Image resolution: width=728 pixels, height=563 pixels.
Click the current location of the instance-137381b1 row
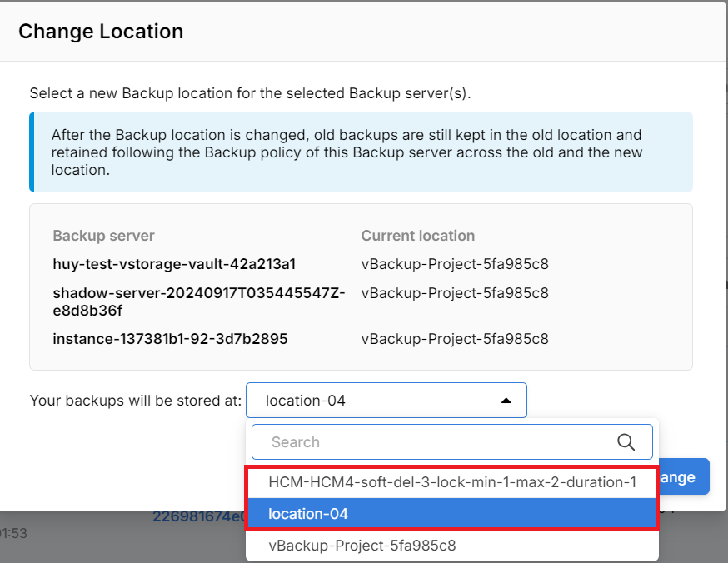[454, 339]
